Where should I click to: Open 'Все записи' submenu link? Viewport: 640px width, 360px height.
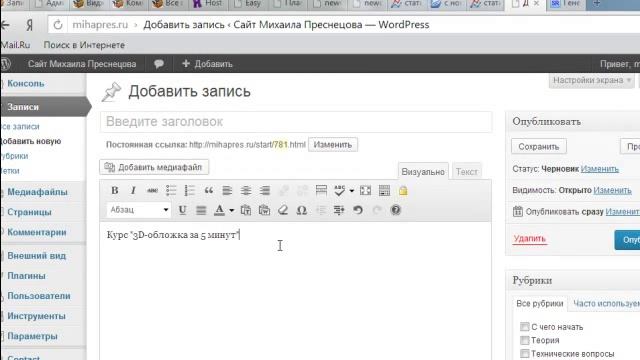[x=20, y=127]
